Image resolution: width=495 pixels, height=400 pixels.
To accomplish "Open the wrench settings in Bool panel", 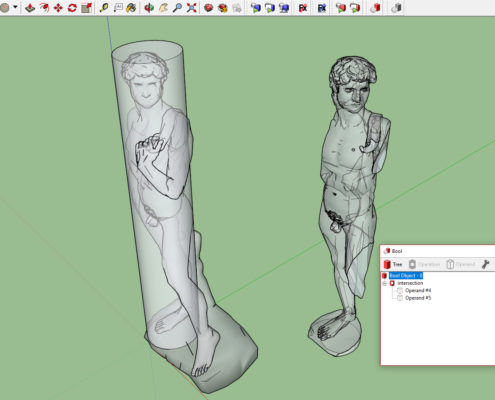I will (485, 264).
